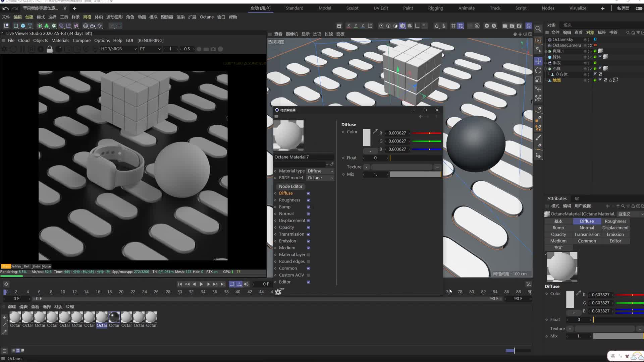Switch to the Sculpt layout tab

coord(352,8)
